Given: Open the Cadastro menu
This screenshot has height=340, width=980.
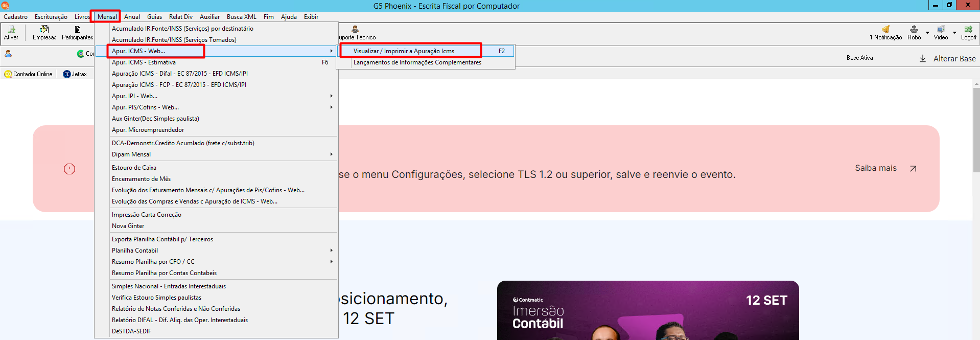Looking at the screenshot, I should coord(16,17).
